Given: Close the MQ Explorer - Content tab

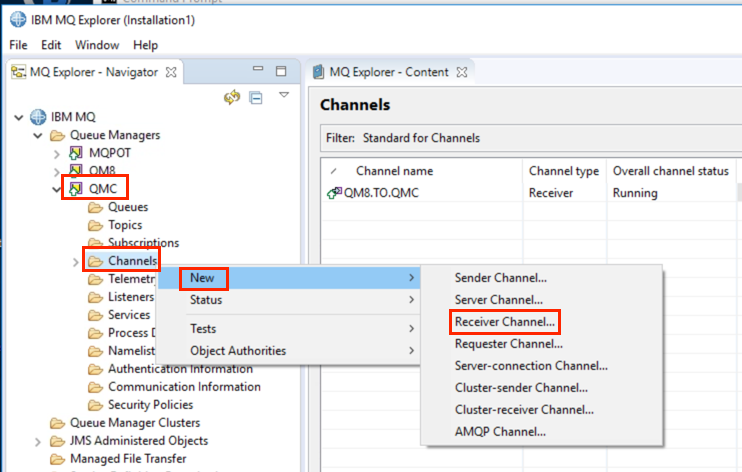Looking at the screenshot, I should click(462, 72).
